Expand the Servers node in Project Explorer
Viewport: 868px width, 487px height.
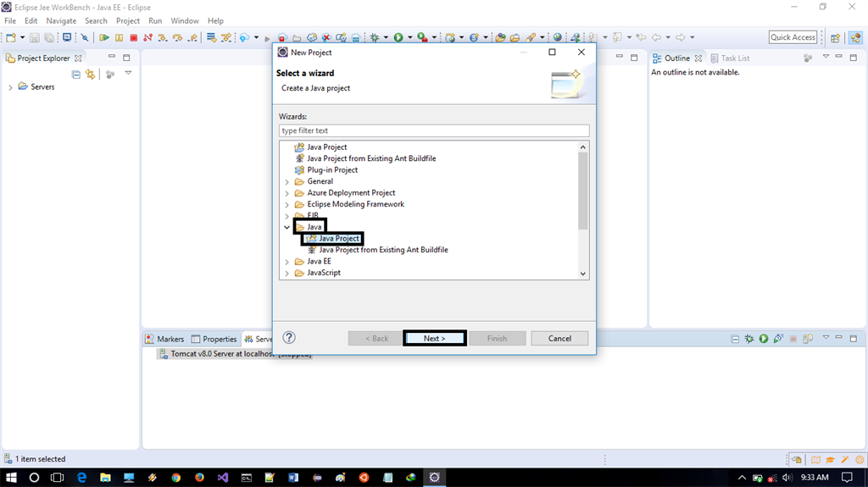10,87
